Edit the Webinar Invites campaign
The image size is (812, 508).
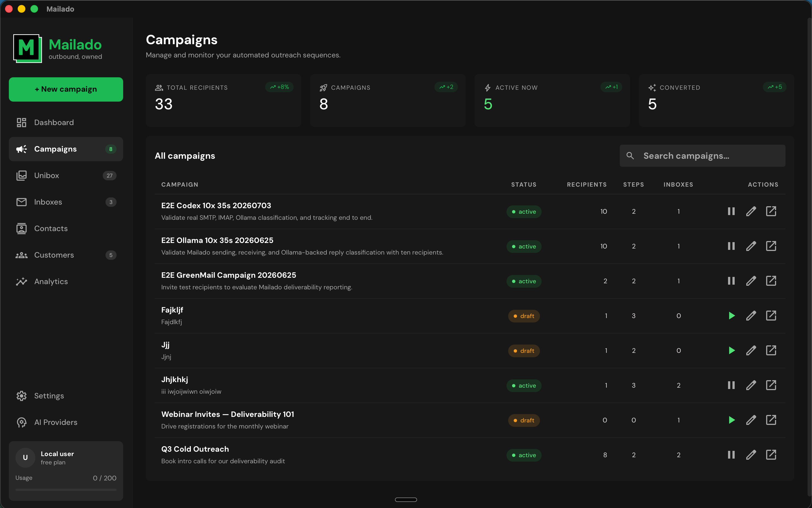tap(751, 420)
